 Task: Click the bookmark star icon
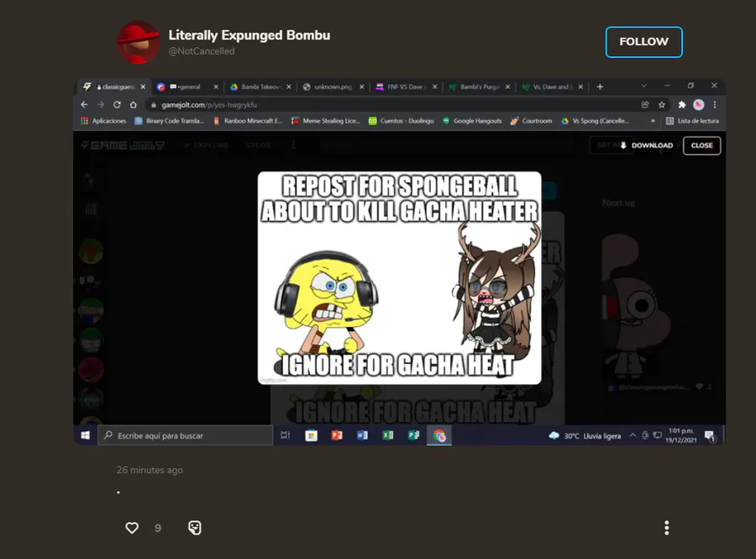(x=662, y=105)
